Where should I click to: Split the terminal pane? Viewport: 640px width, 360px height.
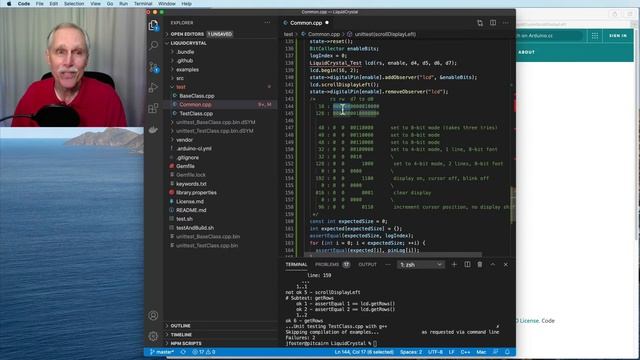tap(467, 264)
